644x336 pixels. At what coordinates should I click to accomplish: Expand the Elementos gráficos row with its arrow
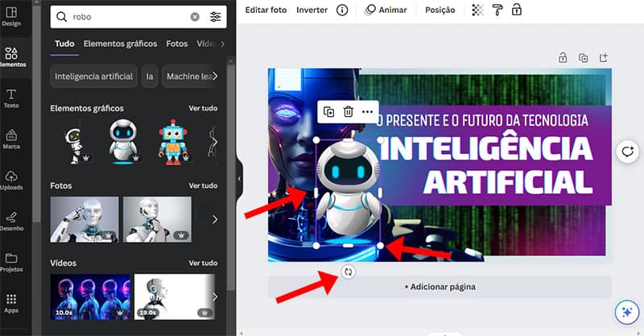pyautogui.click(x=215, y=143)
